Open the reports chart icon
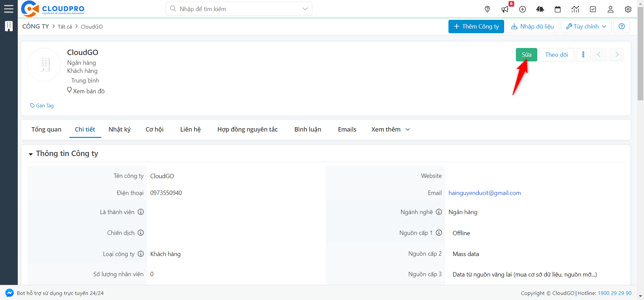 point(575,9)
